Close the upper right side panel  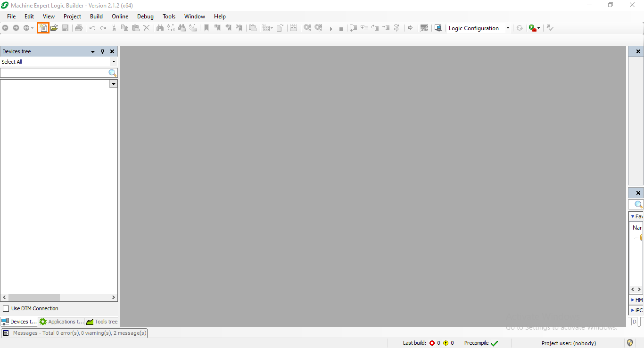point(638,51)
